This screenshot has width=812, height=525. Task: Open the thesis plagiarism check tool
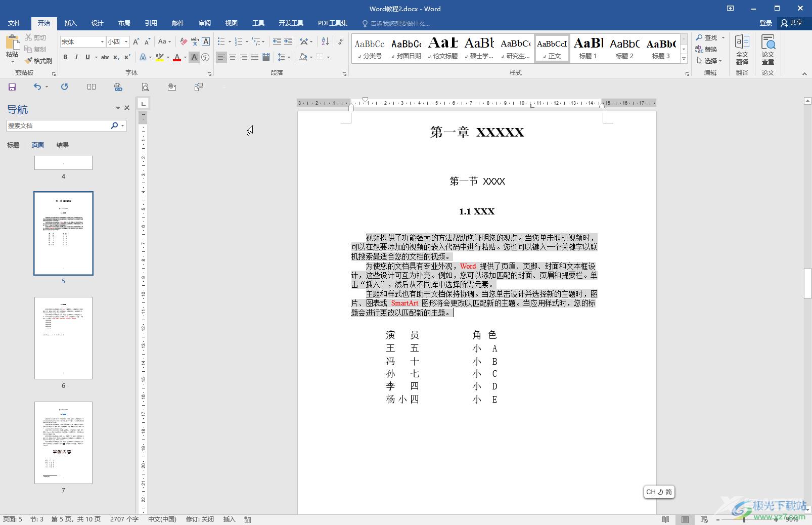tap(768, 49)
